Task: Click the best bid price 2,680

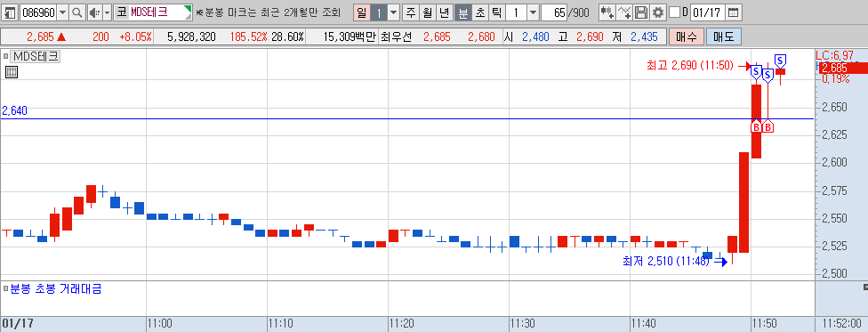Action: point(482,37)
